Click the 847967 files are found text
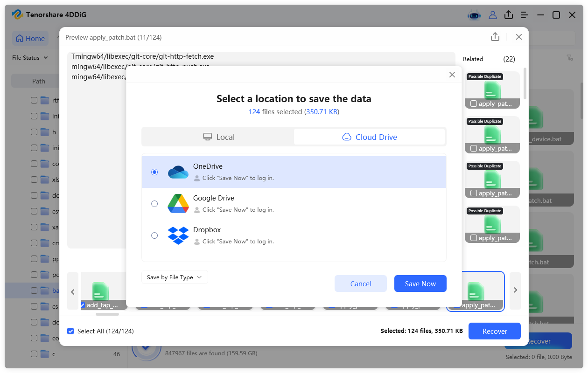The width and height of the screenshot is (588, 373). point(211,353)
